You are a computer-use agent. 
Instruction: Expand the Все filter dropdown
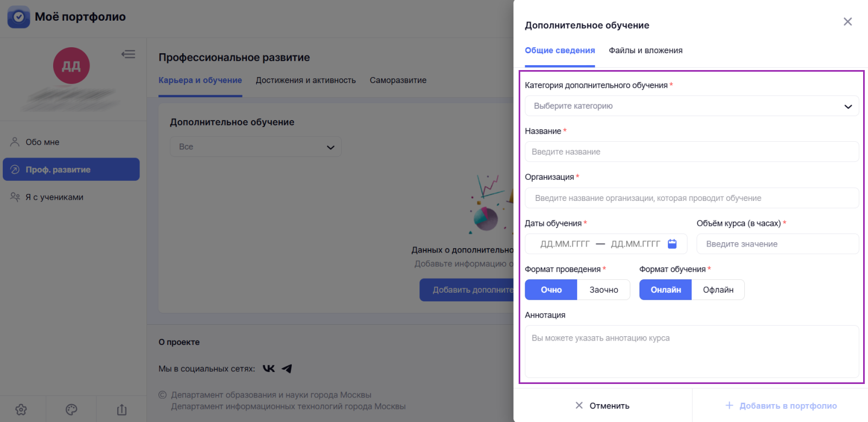[x=256, y=147]
